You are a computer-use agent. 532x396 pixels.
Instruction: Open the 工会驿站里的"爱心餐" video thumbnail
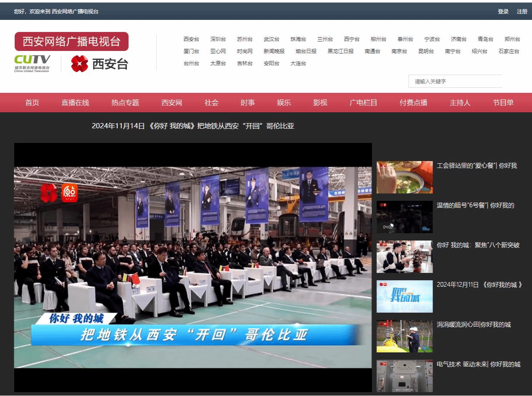(x=404, y=177)
